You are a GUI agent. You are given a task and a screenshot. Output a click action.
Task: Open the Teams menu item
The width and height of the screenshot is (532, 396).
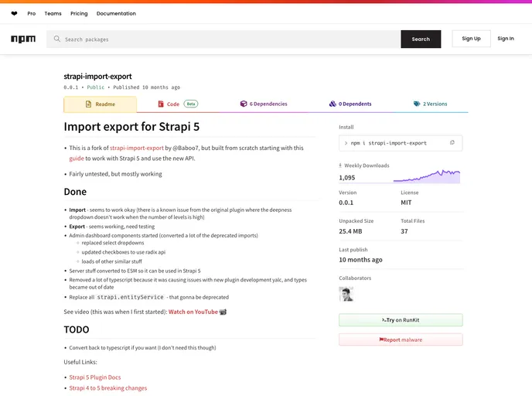(x=53, y=14)
